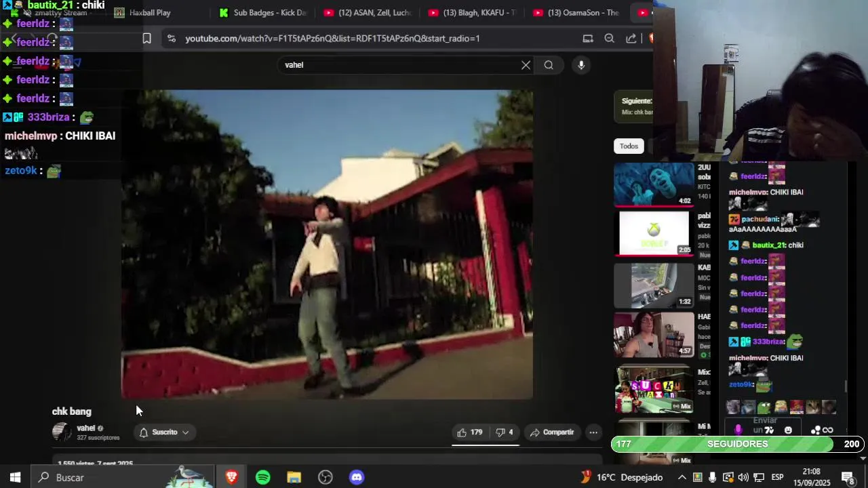Image resolution: width=868 pixels, height=488 pixels.
Task: Open the volume control in tray
Action: pyautogui.click(x=743, y=477)
